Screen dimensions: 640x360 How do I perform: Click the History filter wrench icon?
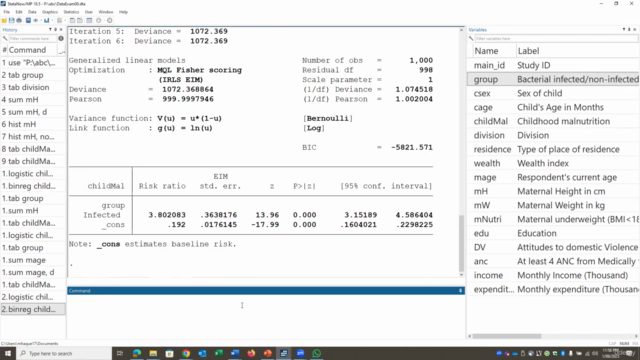pos(4,39)
